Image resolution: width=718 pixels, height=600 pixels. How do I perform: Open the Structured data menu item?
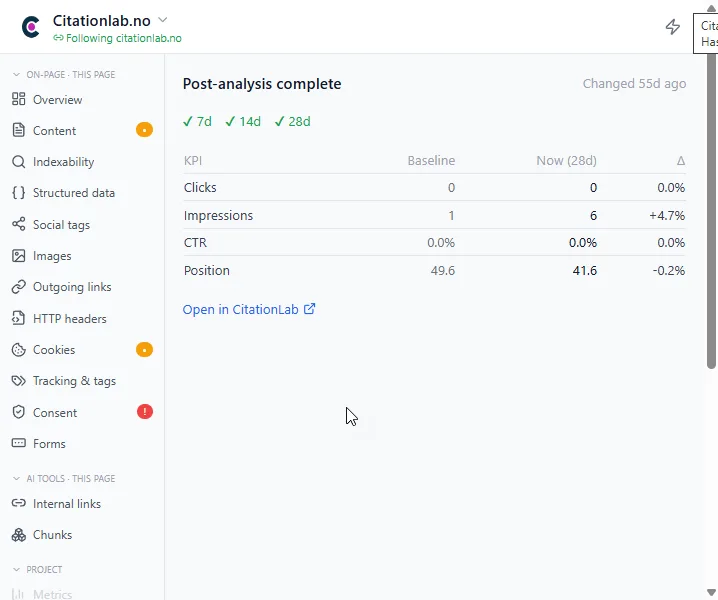click(82, 193)
